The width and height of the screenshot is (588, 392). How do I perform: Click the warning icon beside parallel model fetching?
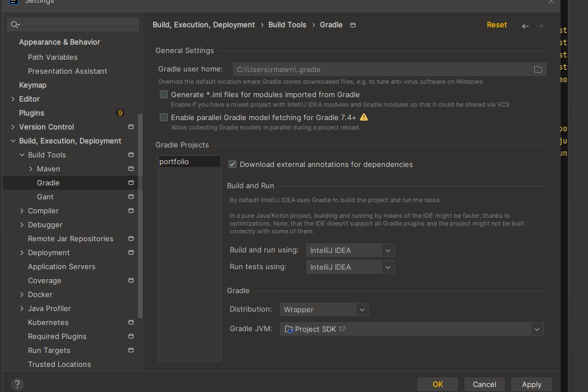(364, 117)
